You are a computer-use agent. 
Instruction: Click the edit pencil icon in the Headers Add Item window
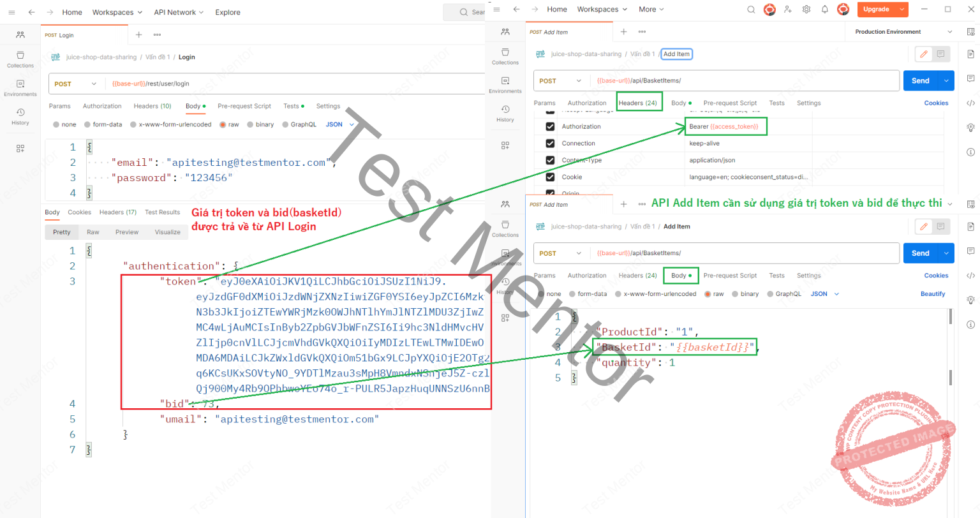pos(923,54)
